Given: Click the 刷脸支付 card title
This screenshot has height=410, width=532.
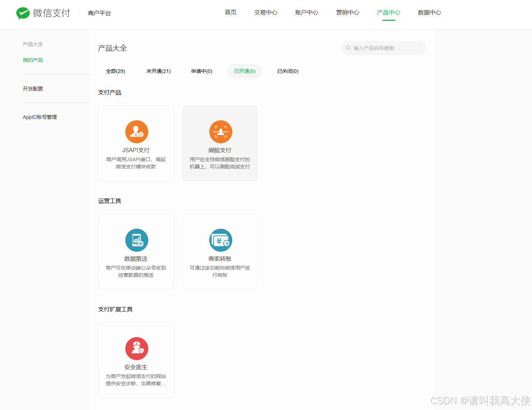Looking at the screenshot, I should pos(220,150).
